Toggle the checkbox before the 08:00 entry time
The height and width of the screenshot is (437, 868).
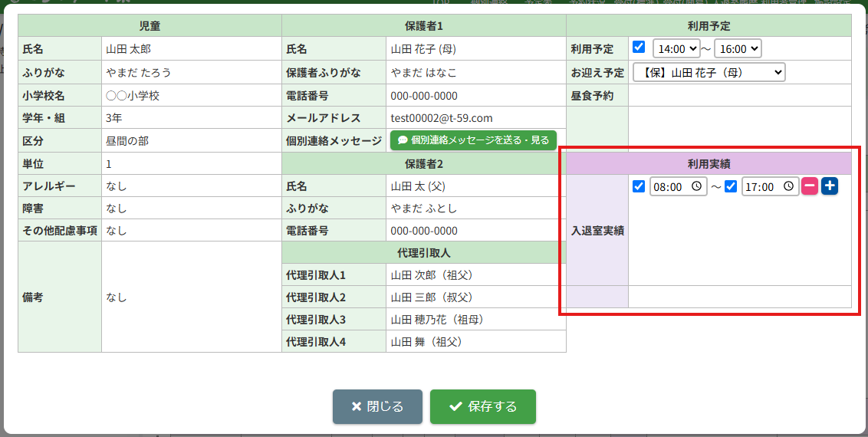point(639,186)
